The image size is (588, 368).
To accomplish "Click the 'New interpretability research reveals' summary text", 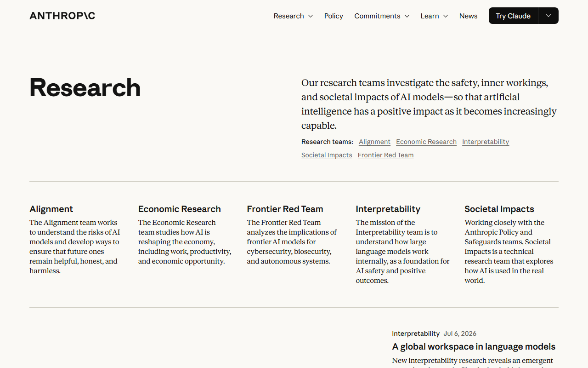I will click(473, 362).
